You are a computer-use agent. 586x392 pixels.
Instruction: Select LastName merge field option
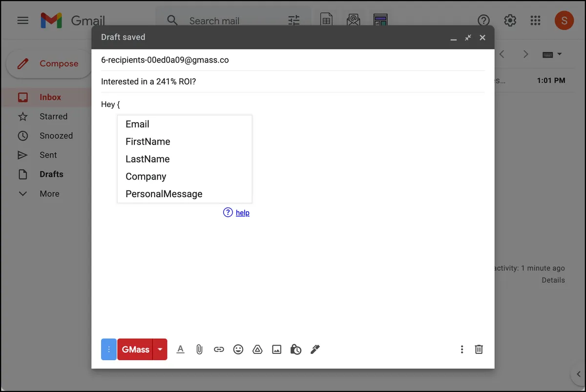[x=185, y=159]
